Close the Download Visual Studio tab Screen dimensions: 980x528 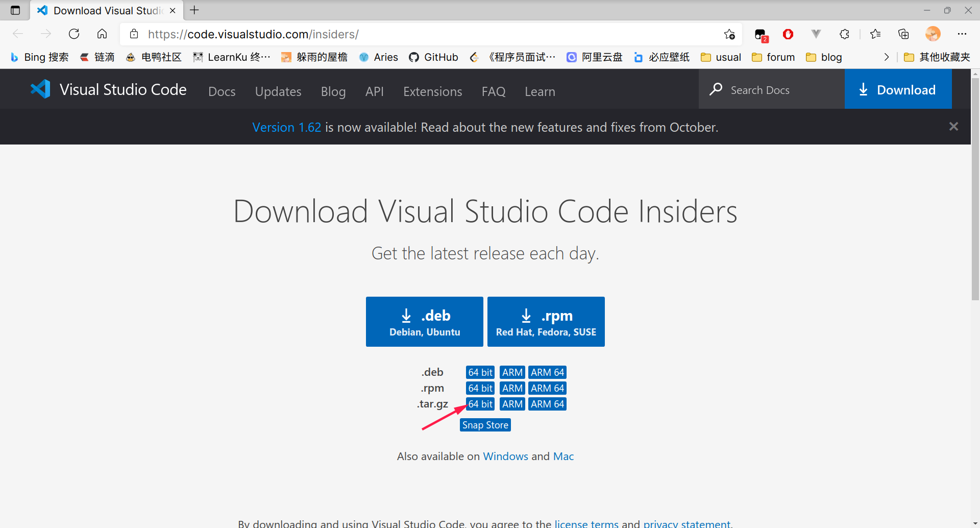[173, 10]
